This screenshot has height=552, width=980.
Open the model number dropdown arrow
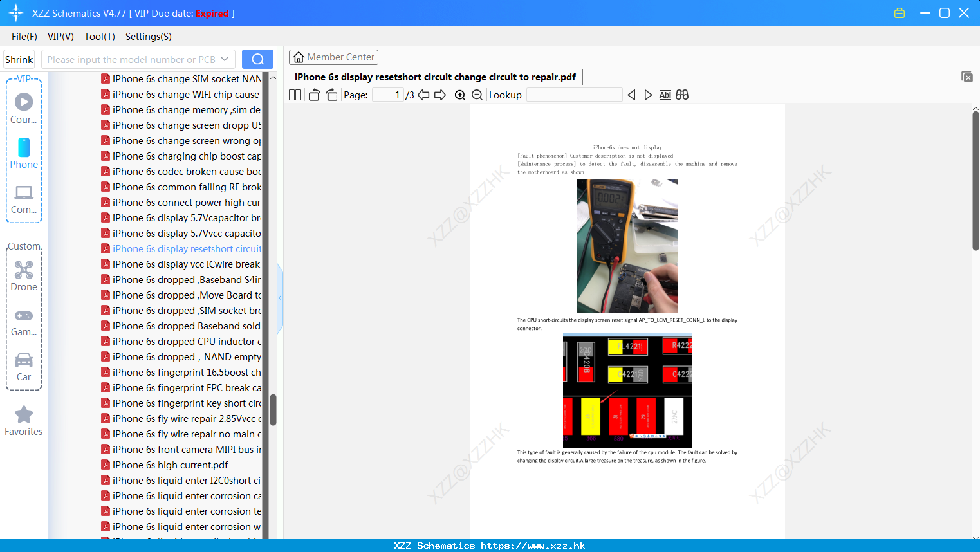[225, 59]
